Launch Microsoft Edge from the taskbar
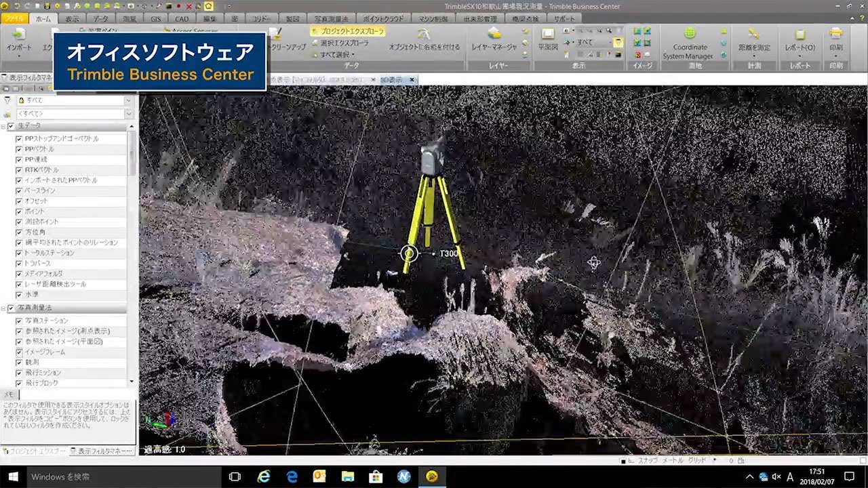Image resolution: width=868 pixels, height=488 pixels. point(292,476)
